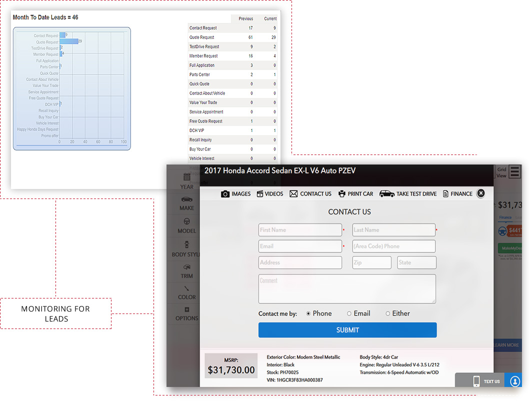This screenshot has width=532, height=401.
Task: Click the Quote Request bar in chart
Action: click(x=69, y=42)
